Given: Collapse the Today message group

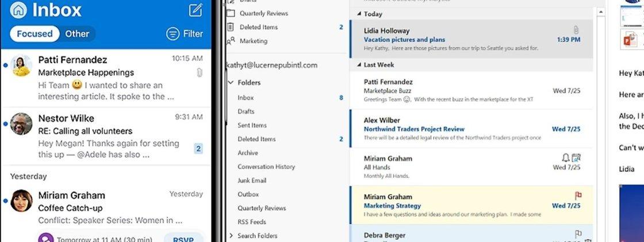Looking at the screenshot, I should pos(359,14).
